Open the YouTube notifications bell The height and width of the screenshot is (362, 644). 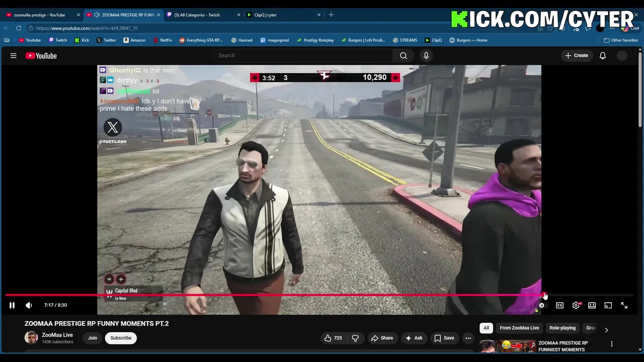pos(603,56)
